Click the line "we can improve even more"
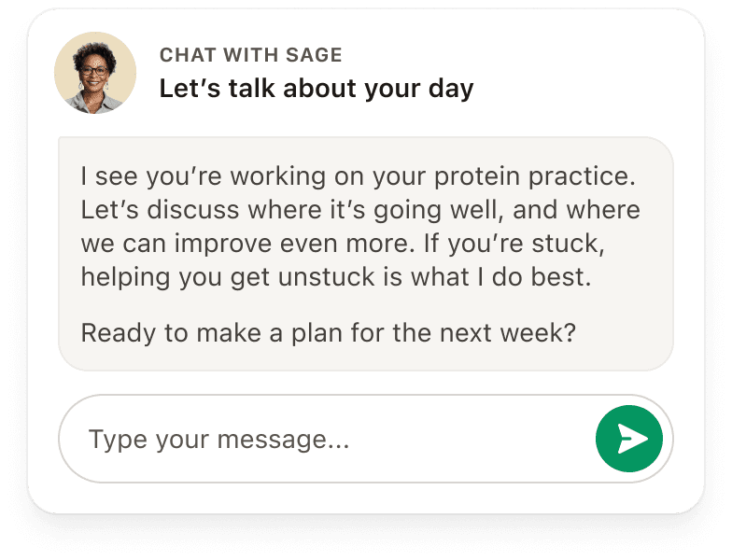Image resolution: width=732 pixels, height=560 pixels. tap(343, 244)
